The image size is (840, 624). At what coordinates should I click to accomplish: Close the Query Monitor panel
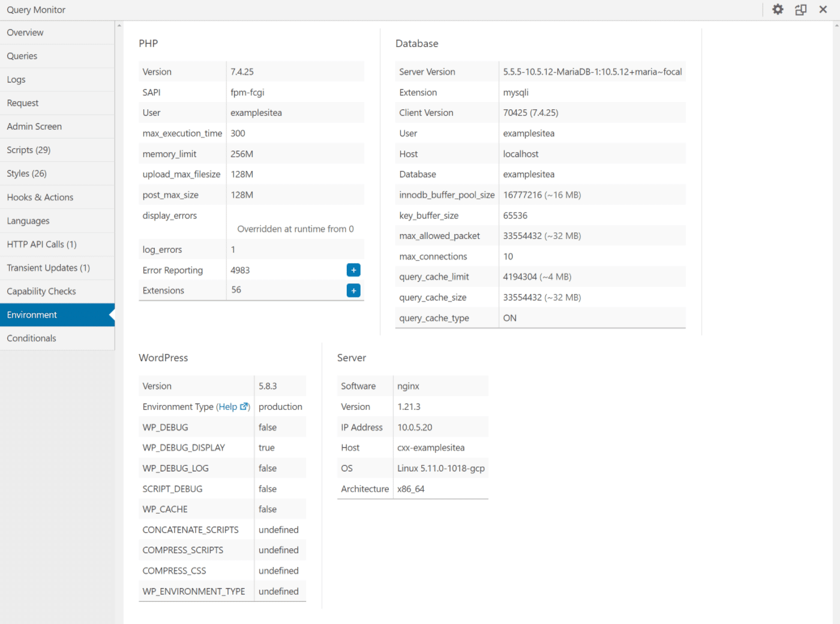point(823,10)
